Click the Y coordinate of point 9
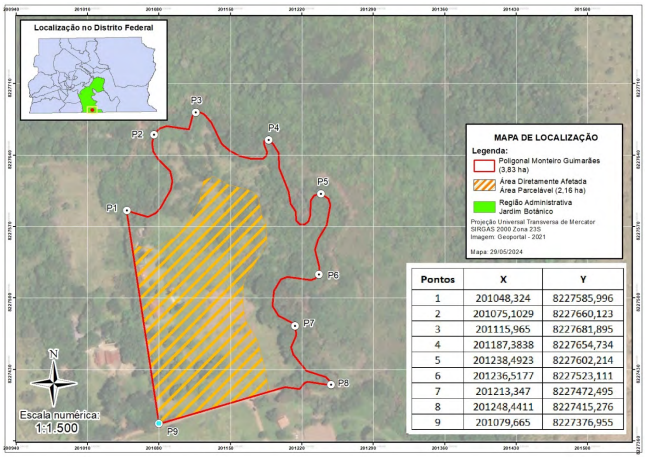646x458 pixels. 583,422
